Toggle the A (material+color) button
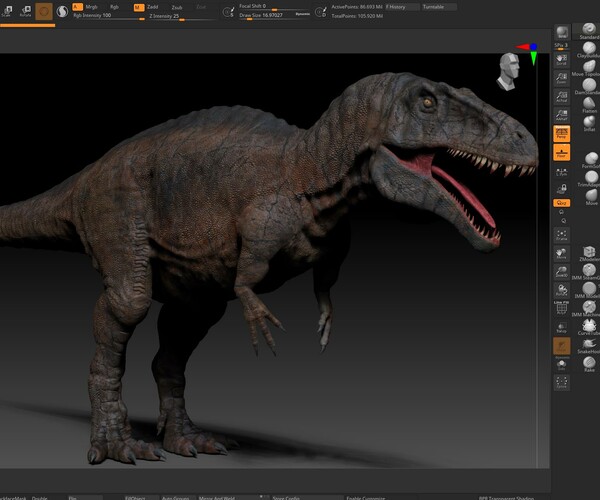 tap(77, 7)
